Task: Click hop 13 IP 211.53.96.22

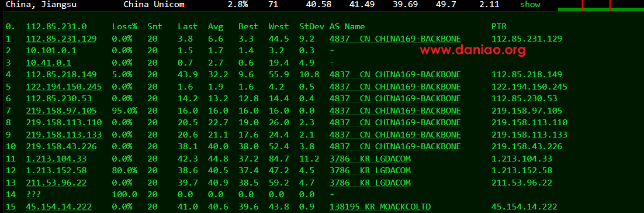Action: 56,183
